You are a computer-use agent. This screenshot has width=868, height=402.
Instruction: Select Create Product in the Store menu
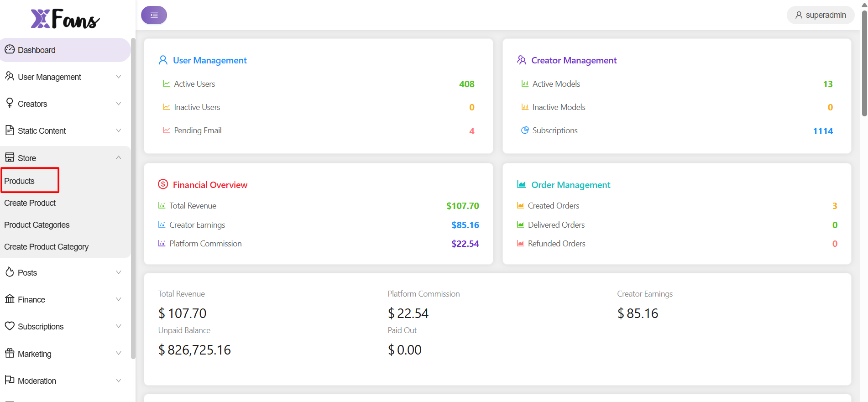pyautogui.click(x=30, y=203)
